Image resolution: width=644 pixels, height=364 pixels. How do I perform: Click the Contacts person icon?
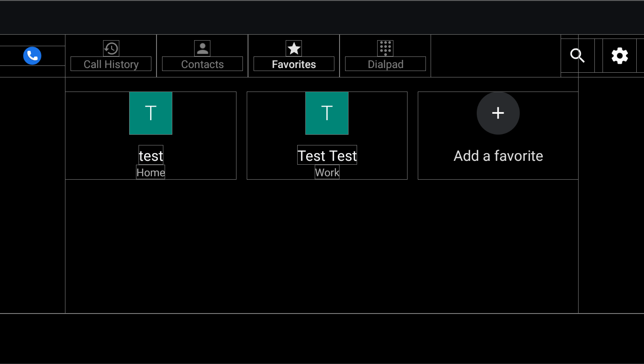click(202, 48)
